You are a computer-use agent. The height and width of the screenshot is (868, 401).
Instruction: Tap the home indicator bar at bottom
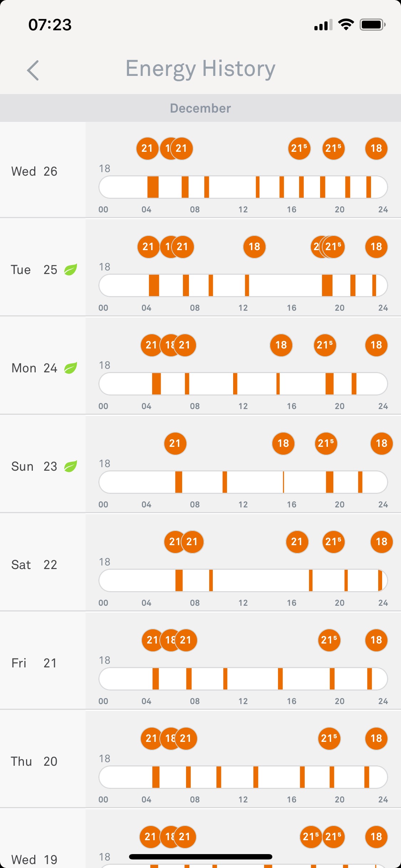point(200,857)
